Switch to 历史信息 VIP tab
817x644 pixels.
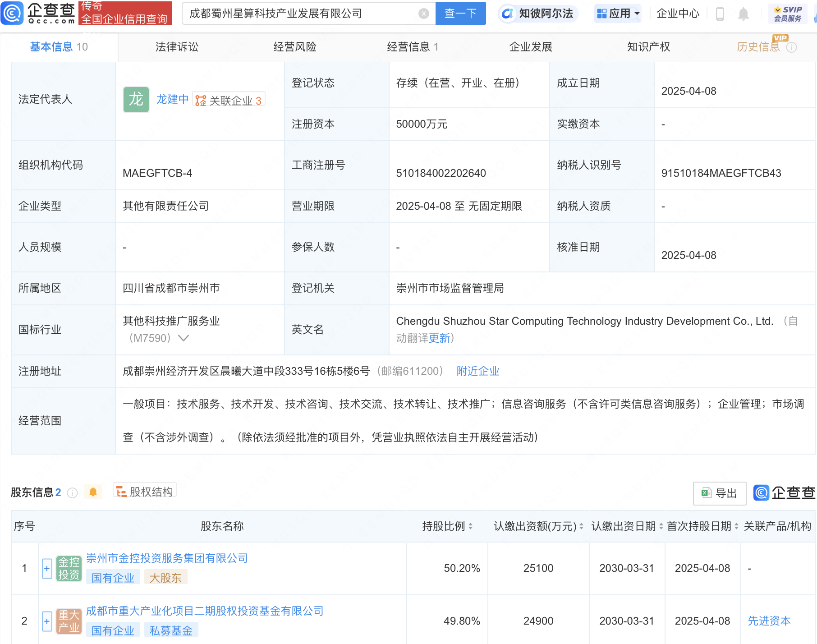pos(758,47)
